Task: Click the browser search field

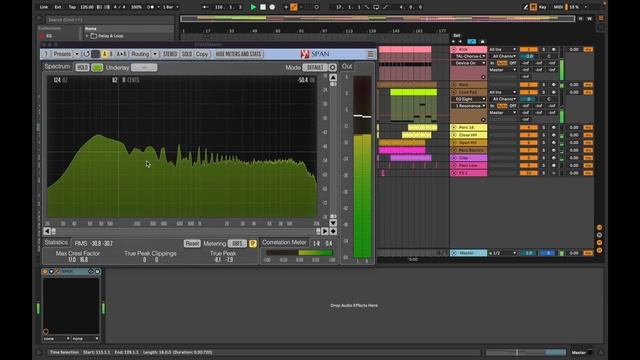Action: (x=109, y=20)
